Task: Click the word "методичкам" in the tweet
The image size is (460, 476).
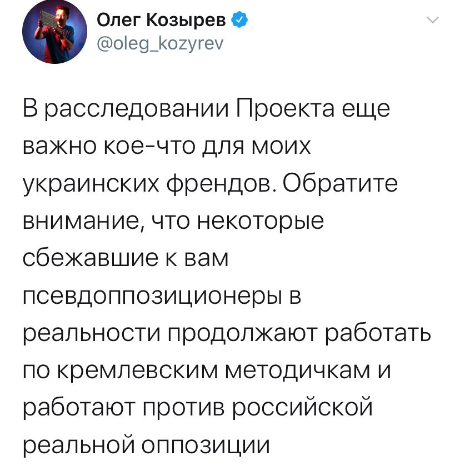Action: coord(293,373)
